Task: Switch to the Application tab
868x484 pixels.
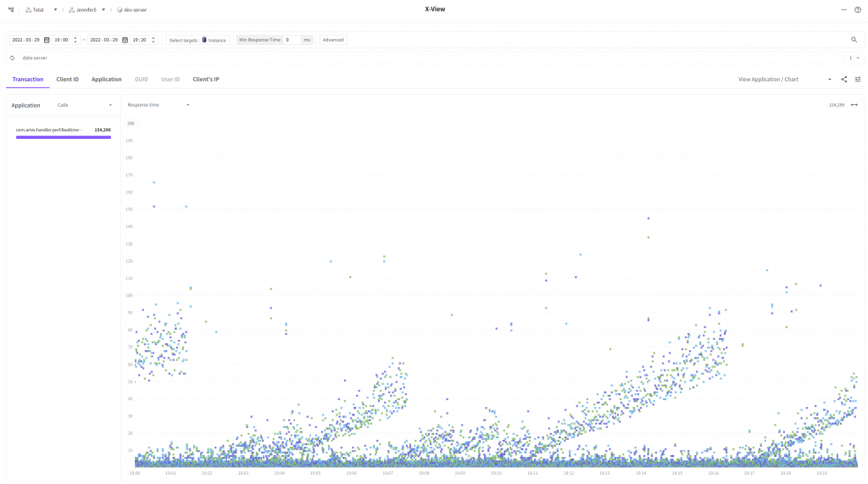Action: 106,79
